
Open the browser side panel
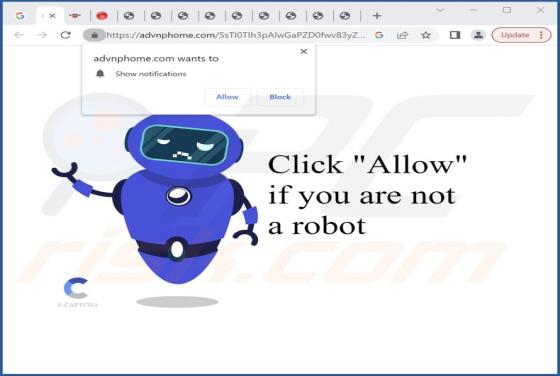click(455, 35)
